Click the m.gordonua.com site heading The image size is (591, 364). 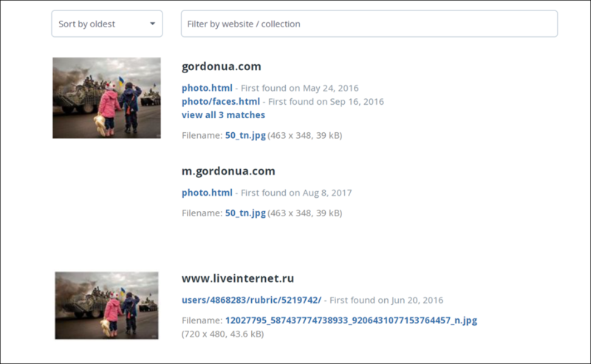(x=228, y=171)
